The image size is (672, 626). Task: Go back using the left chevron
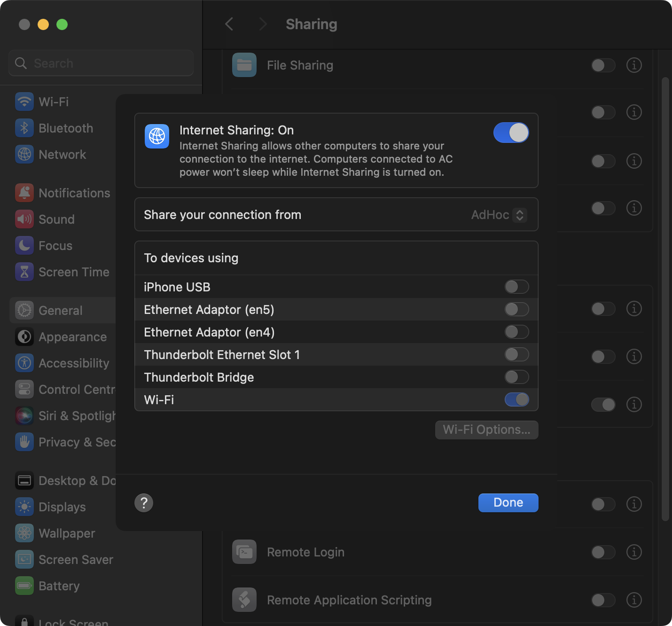tap(229, 24)
